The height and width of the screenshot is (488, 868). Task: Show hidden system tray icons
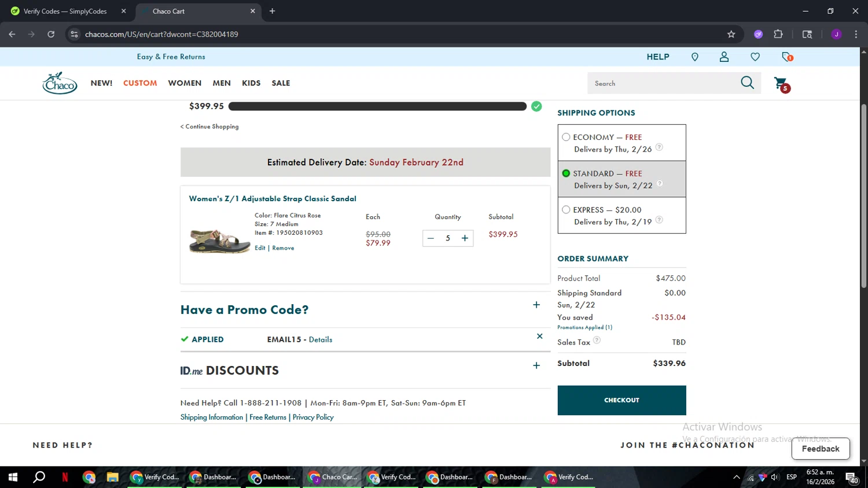pos(736,477)
